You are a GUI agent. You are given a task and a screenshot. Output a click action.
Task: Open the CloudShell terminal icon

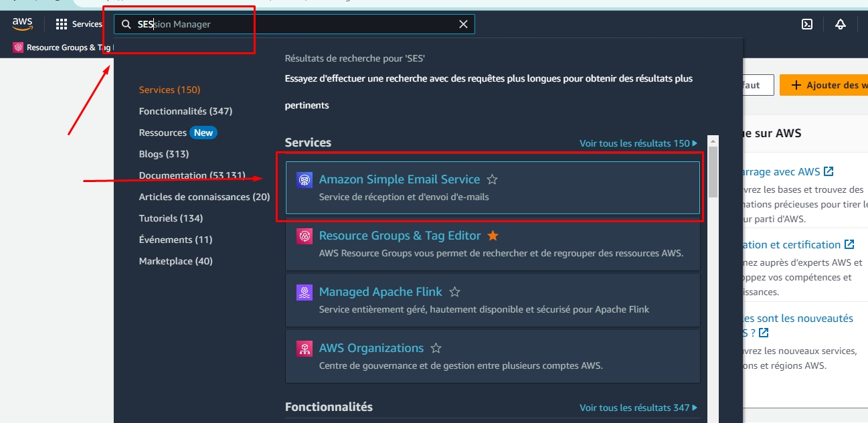(807, 24)
